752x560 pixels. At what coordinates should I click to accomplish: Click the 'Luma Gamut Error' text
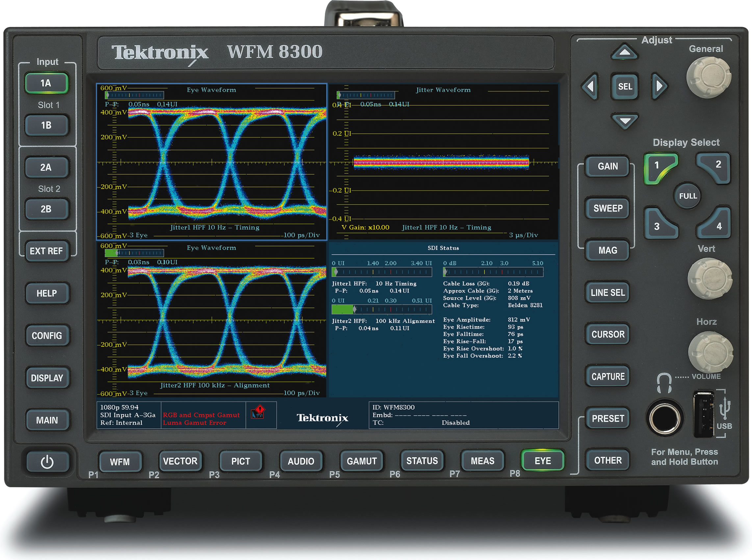coord(194,423)
